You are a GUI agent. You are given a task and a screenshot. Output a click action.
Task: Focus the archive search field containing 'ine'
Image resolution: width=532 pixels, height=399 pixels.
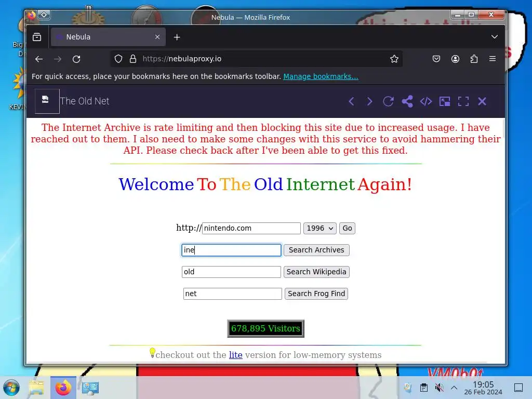231,250
